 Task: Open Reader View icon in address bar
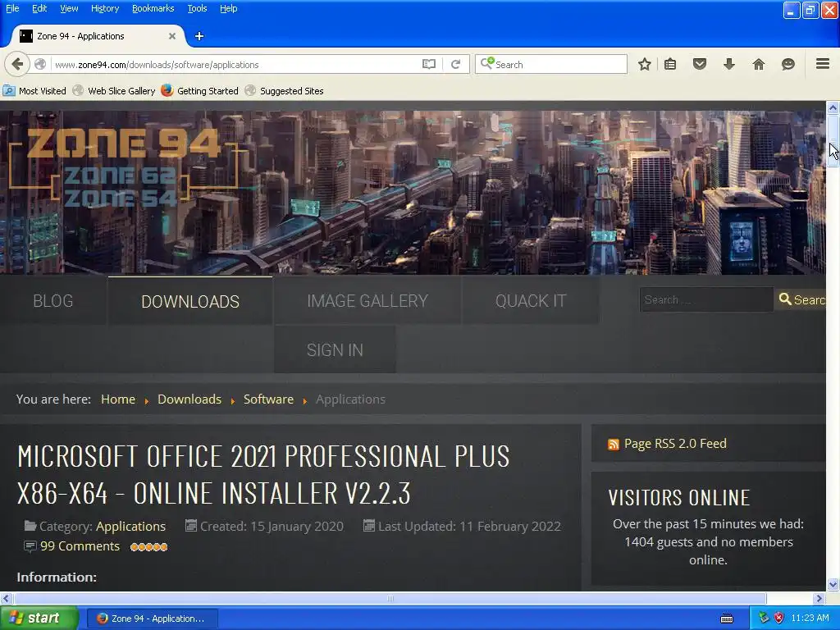point(428,64)
